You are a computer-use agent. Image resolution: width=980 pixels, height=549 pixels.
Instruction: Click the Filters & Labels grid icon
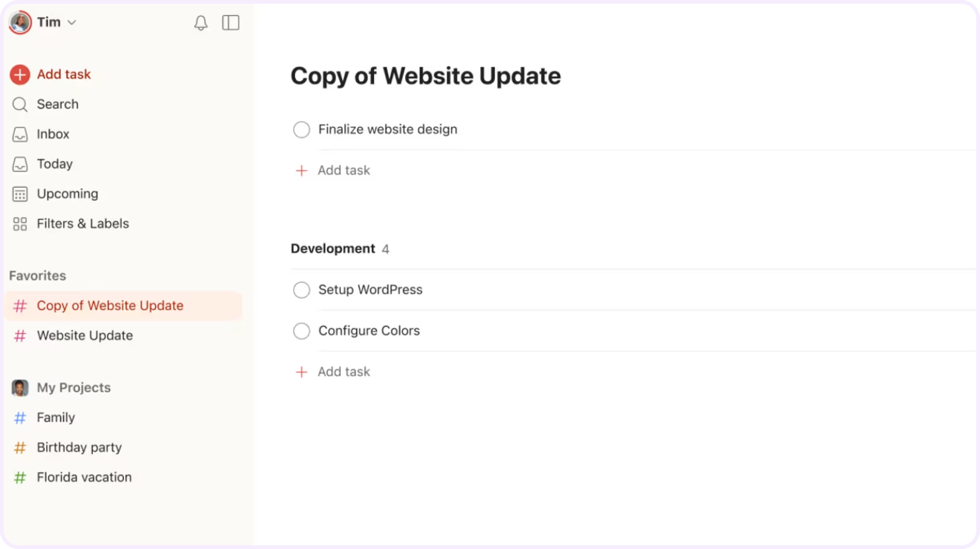click(x=20, y=224)
